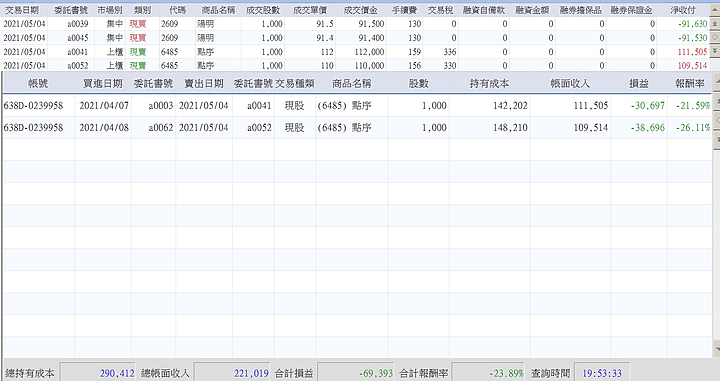The image size is (720, 381).
Task: Click the buy order number a0003
Action: click(160, 106)
